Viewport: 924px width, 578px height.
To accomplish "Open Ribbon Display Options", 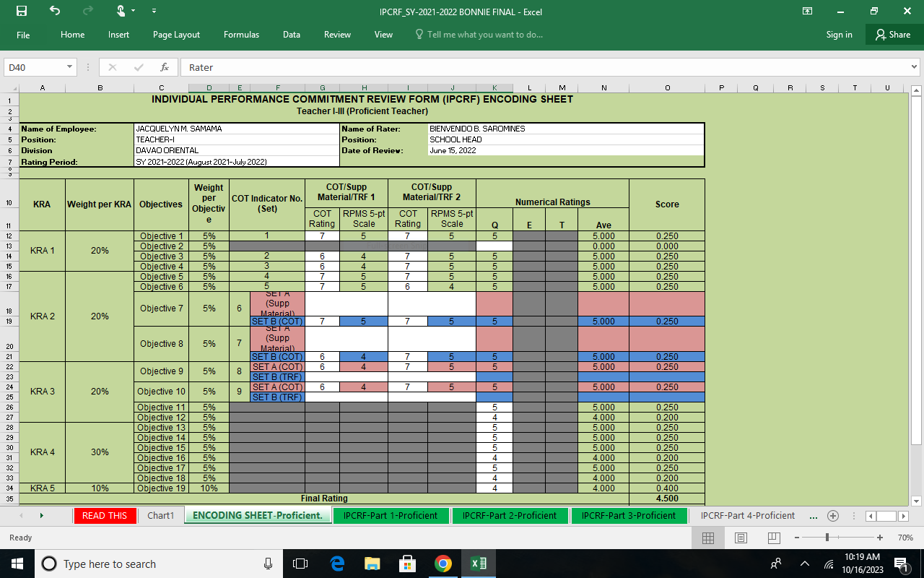I will [x=807, y=12].
